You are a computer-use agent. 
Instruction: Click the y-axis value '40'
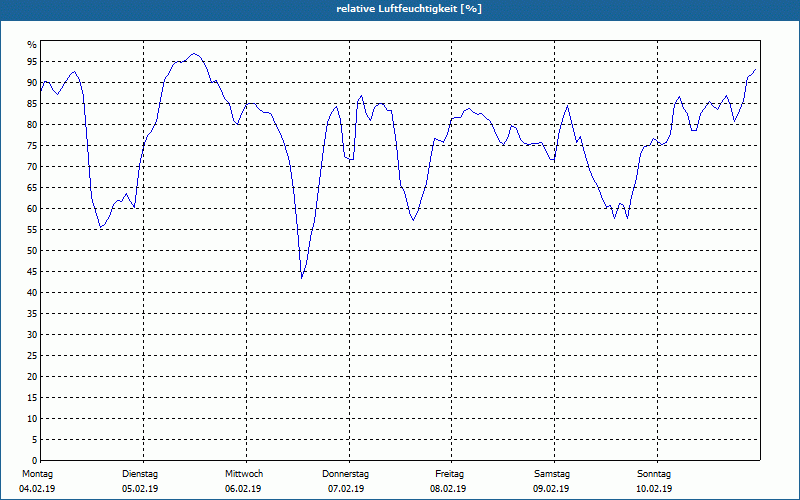(32, 292)
